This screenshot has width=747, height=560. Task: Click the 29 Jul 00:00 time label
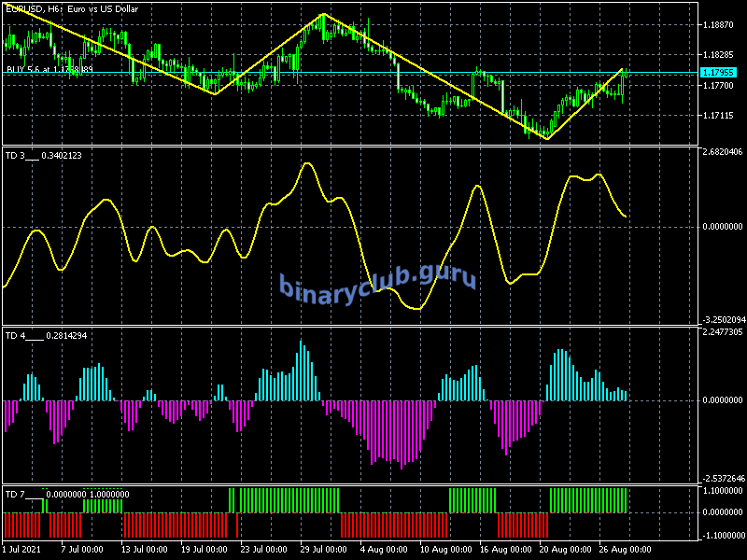click(327, 549)
